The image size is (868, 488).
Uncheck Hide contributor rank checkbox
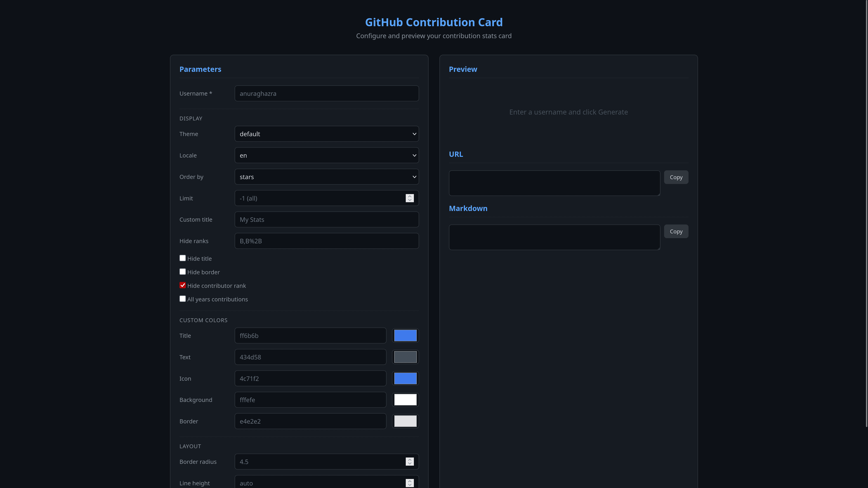tap(183, 285)
